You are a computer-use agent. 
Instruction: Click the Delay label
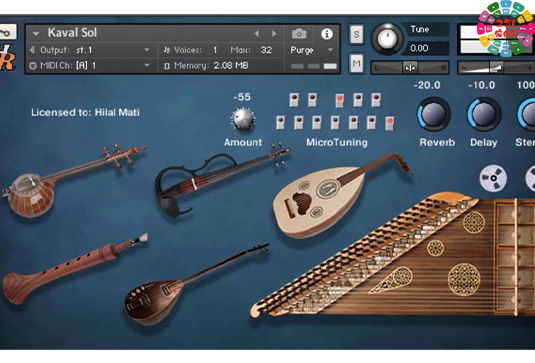click(483, 142)
